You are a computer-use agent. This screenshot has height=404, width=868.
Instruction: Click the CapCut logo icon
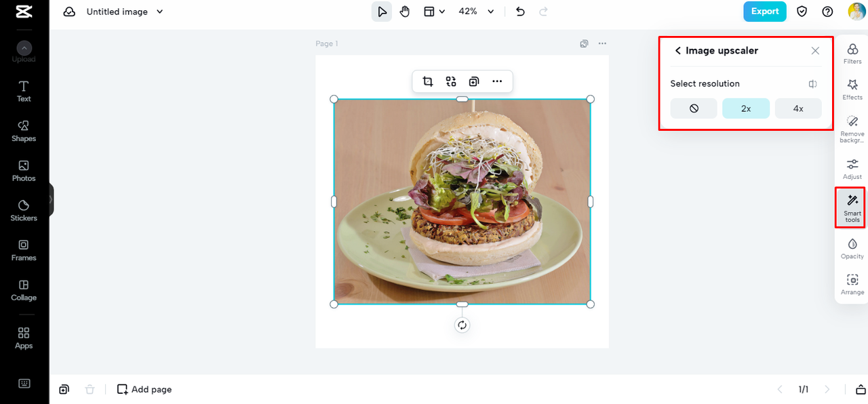coord(24,12)
